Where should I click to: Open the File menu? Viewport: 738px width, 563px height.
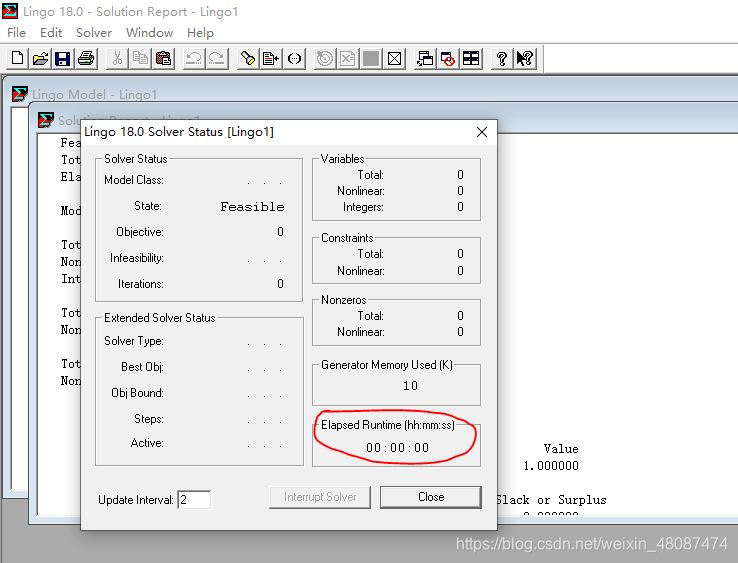[x=16, y=32]
